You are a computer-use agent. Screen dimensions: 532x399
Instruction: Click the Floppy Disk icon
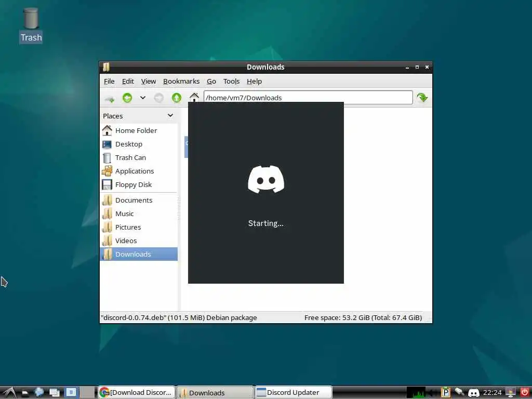[107, 184]
